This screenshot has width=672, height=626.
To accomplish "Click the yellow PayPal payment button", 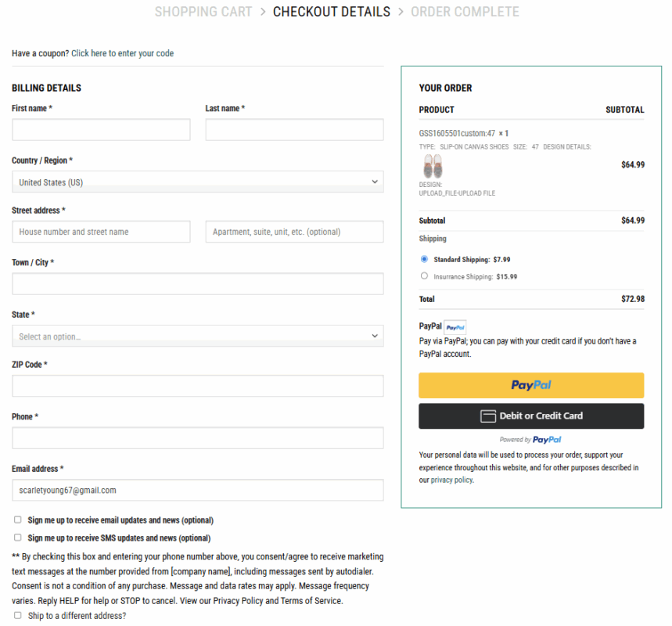I will [531, 386].
